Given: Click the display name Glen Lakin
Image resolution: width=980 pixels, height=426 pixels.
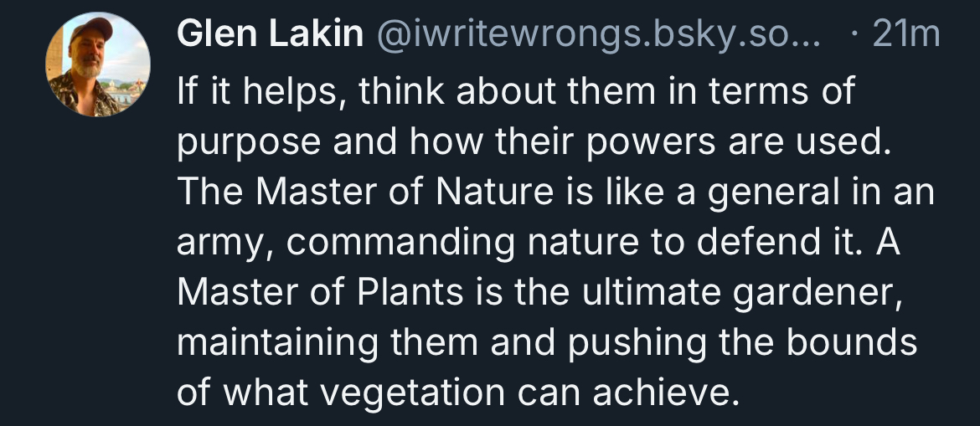Looking at the screenshot, I should pyautogui.click(x=270, y=35).
